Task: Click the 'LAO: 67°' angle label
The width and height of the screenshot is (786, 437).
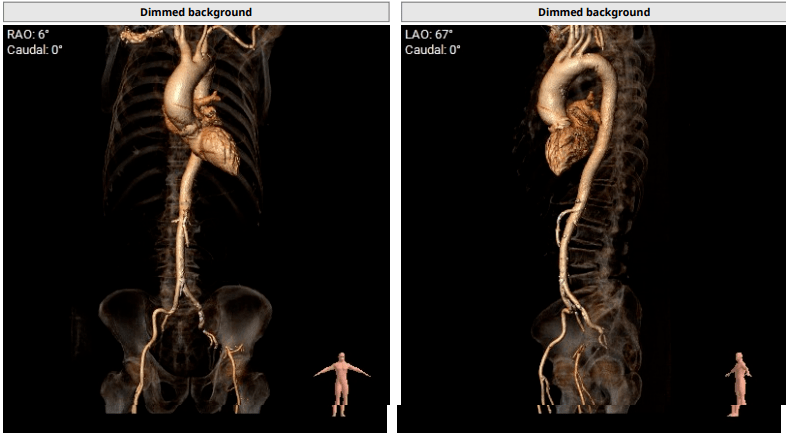Action: (x=429, y=35)
